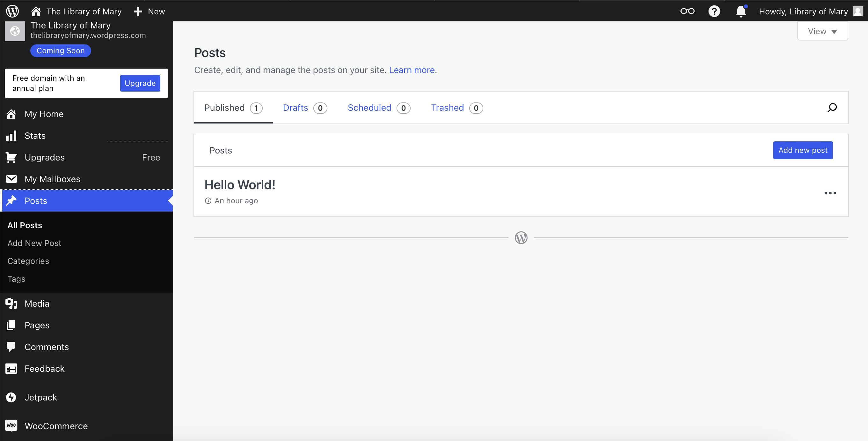The height and width of the screenshot is (441, 868).
Task: Click the My Home house icon
Action: coord(11,114)
